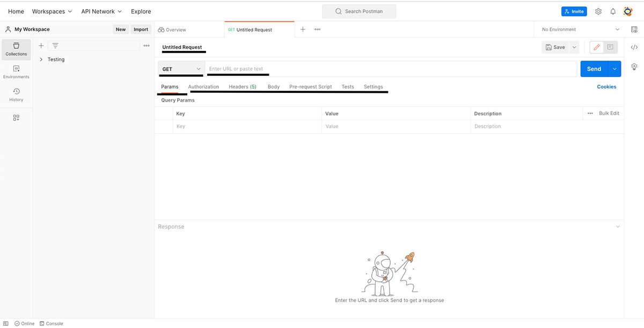
Task: Toggle the sidebar via bottom-left icon
Action: coord(6,324)
